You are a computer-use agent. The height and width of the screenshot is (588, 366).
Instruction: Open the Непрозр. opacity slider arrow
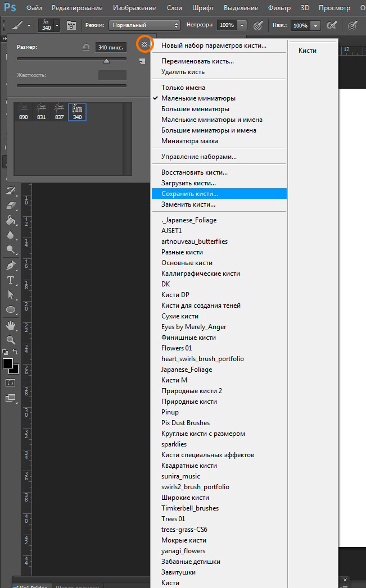coord(242,25)
